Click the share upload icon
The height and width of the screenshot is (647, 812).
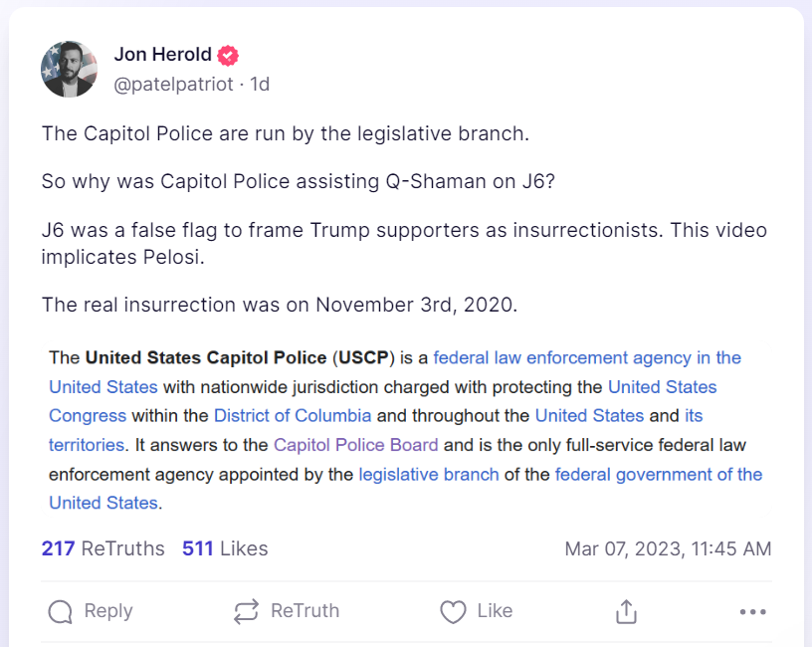point(626,611)
